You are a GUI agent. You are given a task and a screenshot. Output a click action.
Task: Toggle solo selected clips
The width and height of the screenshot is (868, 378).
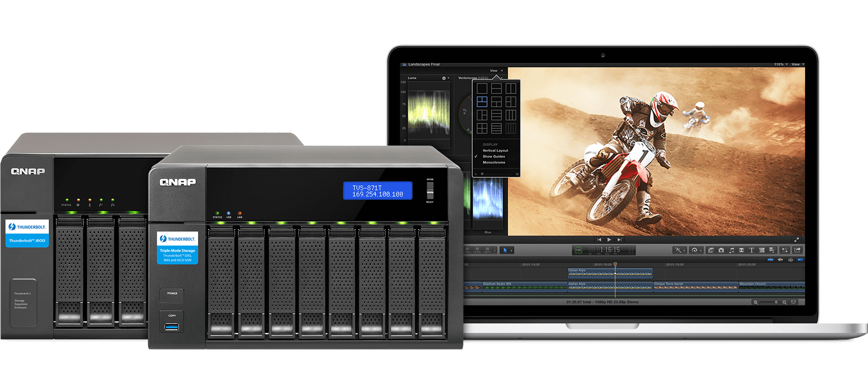(790, 260)
